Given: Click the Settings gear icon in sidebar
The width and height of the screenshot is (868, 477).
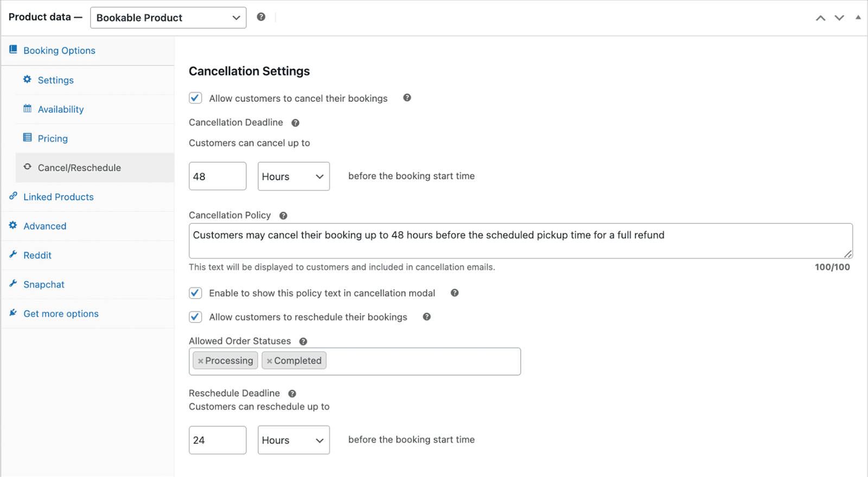Looking at the screenshot, I should [x=27, y=79].
